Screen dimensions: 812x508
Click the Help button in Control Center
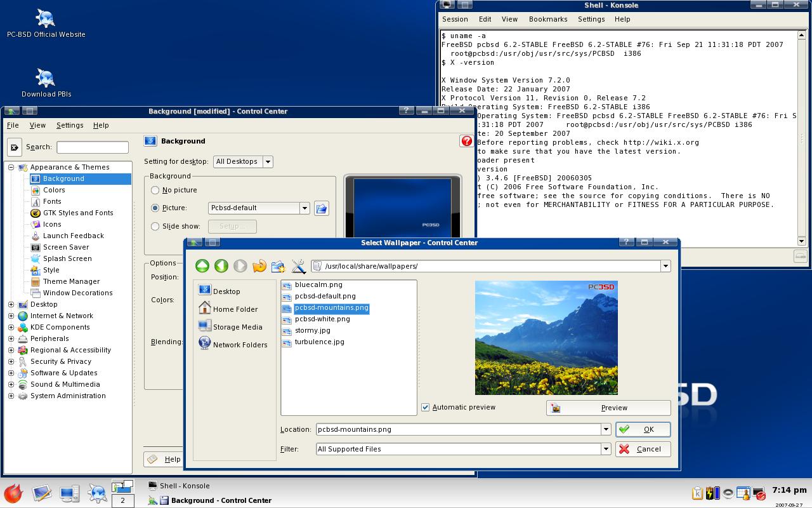(x=164, y=460)
